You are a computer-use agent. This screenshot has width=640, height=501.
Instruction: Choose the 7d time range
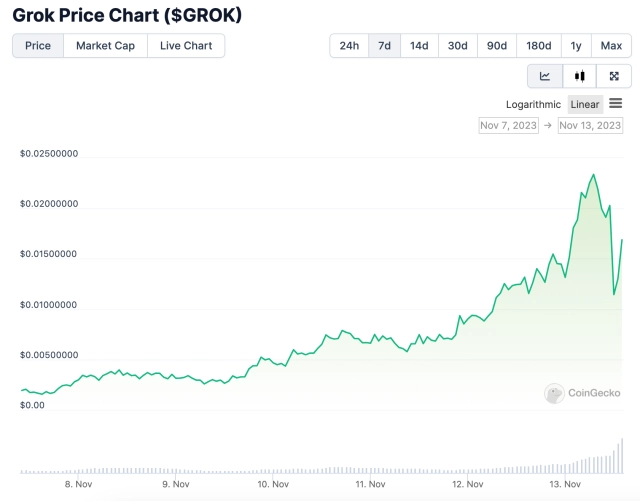click(x=384, y=46)
